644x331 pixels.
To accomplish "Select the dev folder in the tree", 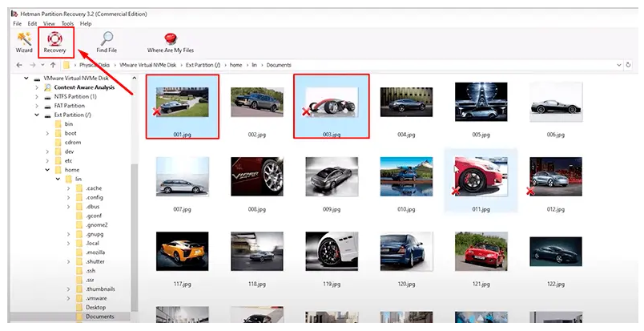I will [x=69, y=151].
